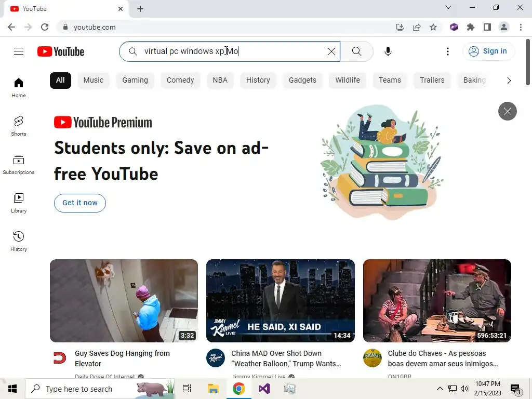Start voice search with microphone

[x=388, y=51]
